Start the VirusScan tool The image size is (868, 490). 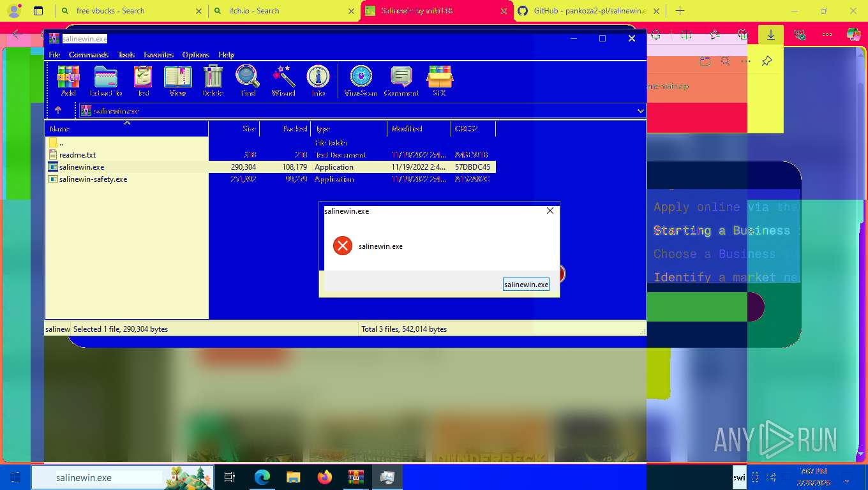point(361,80)
